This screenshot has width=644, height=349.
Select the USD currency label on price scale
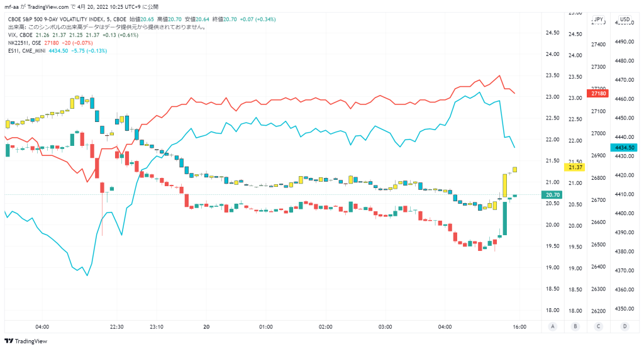[625, 19]
